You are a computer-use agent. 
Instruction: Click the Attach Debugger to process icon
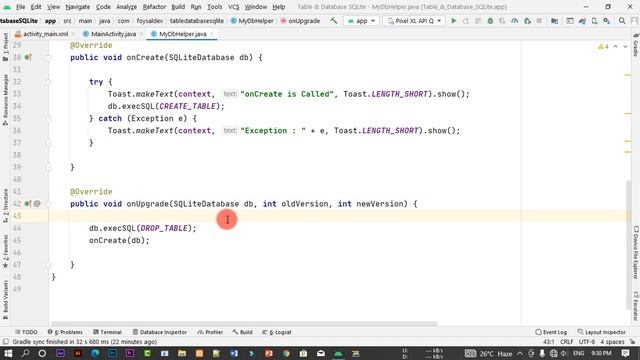(x=527, y=21)
